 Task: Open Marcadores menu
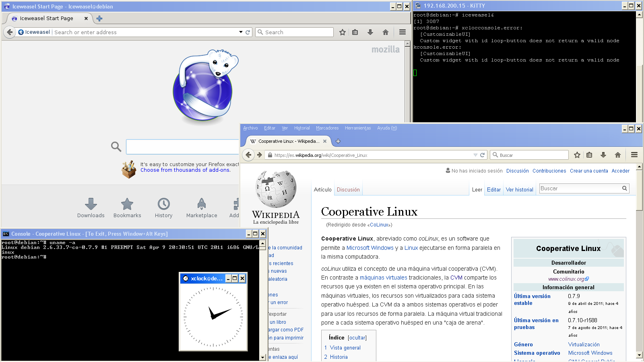[327, 128]
